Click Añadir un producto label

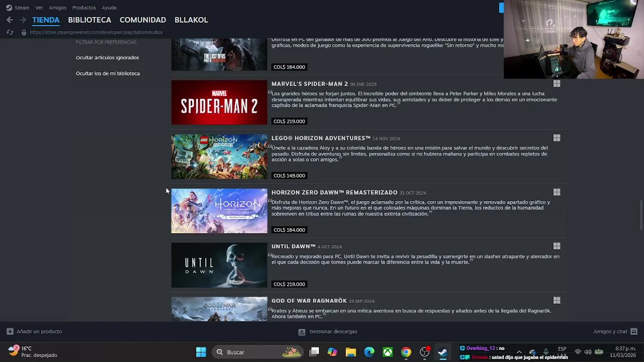[x=39, y=331]
